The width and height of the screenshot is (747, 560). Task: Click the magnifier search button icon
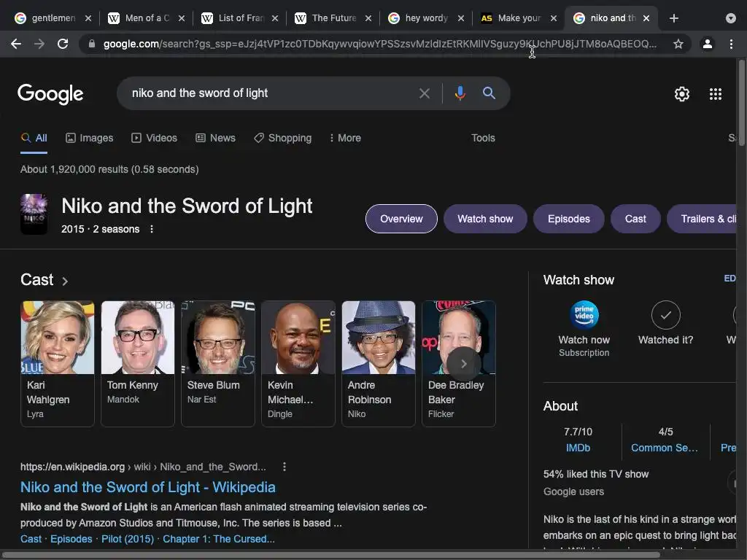pyautogui.click(x=489, y=93)
